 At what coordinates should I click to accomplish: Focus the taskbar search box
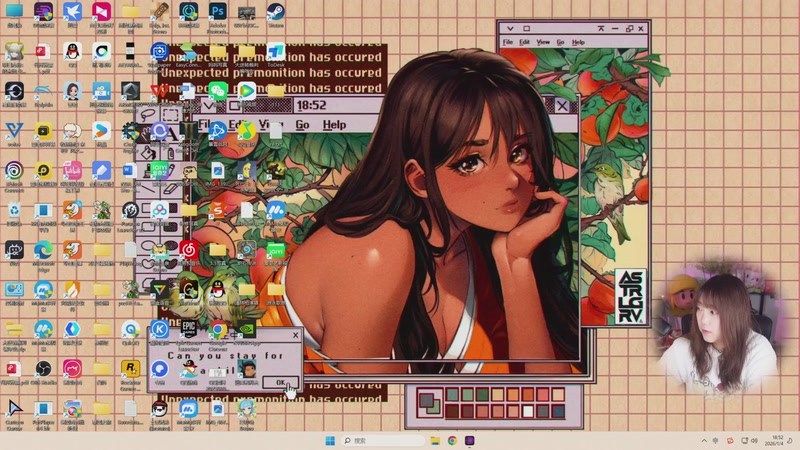pos(384,440)
